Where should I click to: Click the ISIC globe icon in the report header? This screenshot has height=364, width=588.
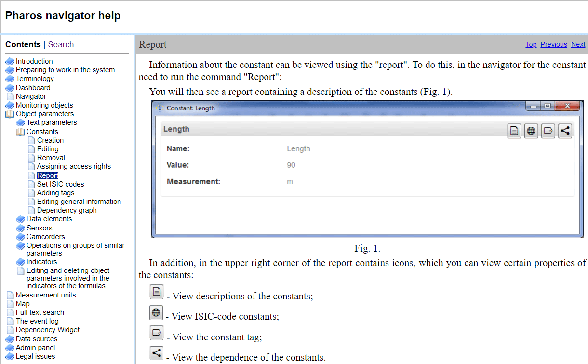531,131
